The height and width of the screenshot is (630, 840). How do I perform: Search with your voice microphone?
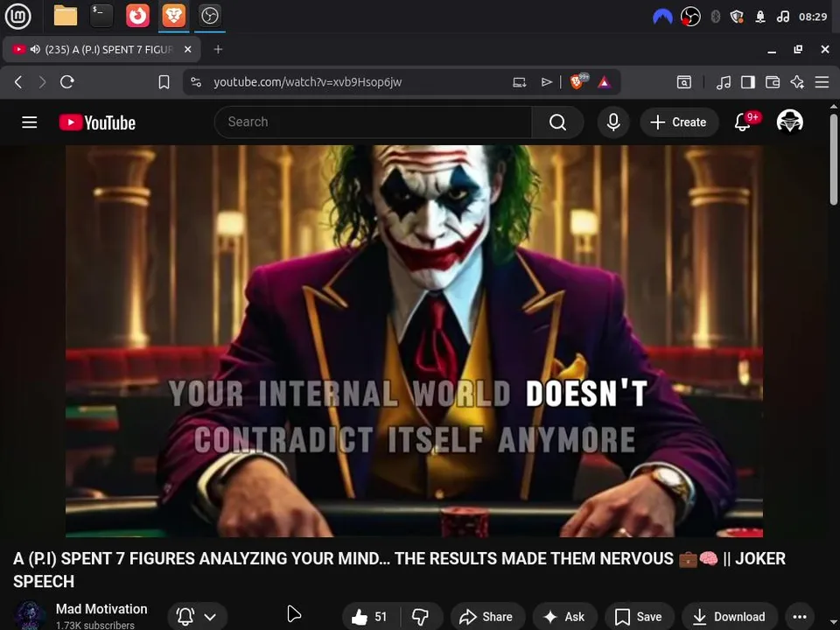click(x=613, y=122)
